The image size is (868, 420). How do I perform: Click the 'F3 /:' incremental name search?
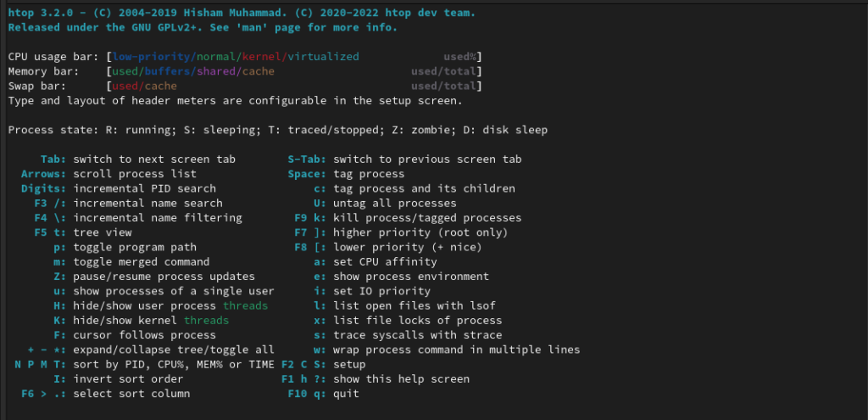[129, 204]
